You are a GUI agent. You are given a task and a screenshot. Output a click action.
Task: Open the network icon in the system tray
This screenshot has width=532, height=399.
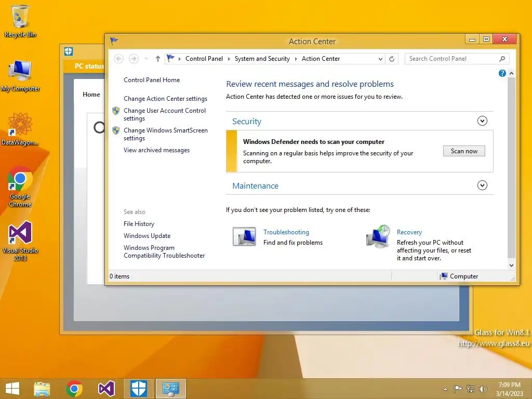pos(471,389)
